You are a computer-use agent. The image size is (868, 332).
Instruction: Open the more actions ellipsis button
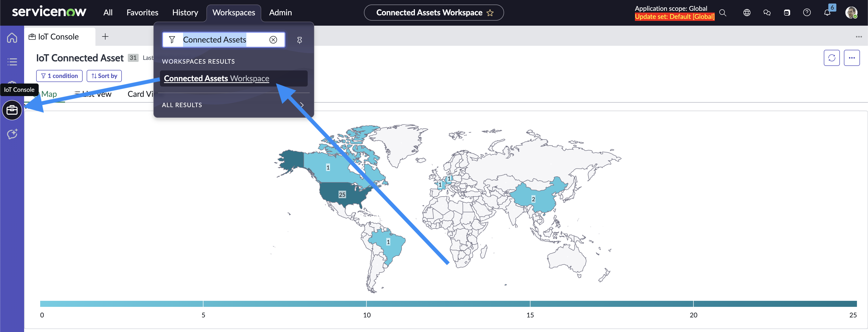(852, 58)
